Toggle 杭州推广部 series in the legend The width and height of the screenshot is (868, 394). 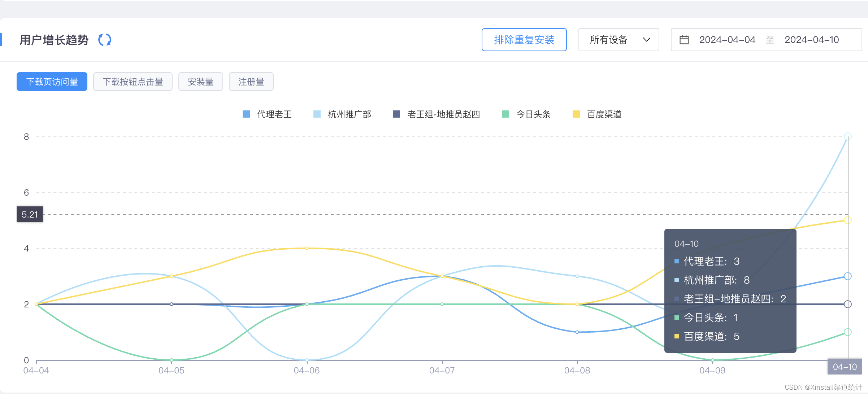[x=342, y=114]
